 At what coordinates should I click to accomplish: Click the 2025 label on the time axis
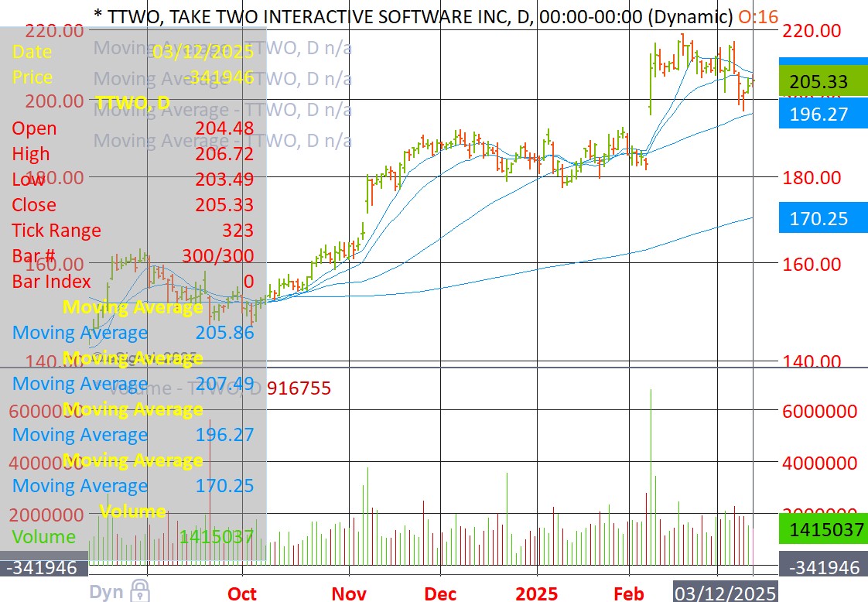(536, 593)
